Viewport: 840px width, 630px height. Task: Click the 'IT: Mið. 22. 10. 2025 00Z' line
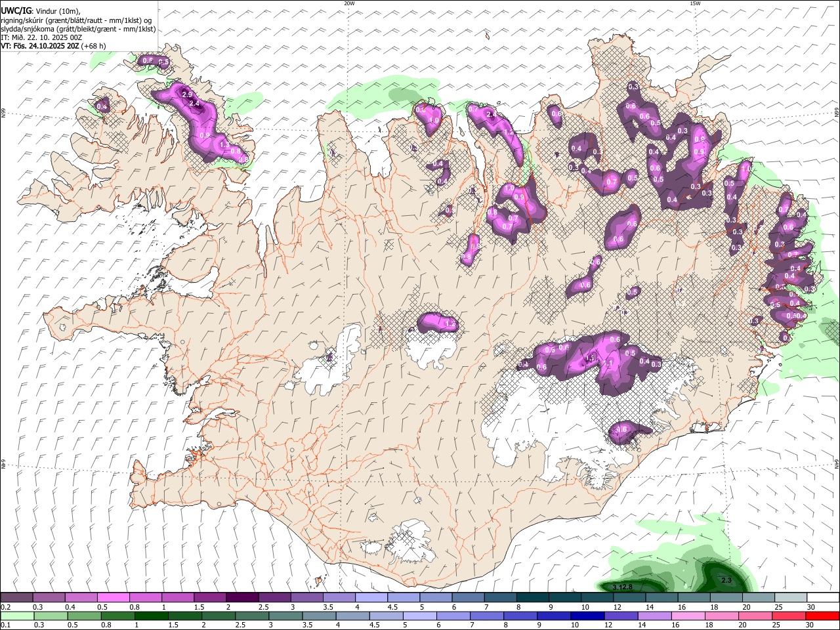41,37
